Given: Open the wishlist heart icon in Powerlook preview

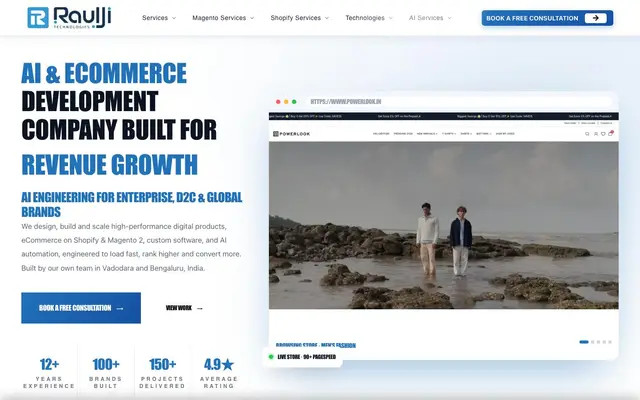Looking at the screenshot, I should (603, 134).
